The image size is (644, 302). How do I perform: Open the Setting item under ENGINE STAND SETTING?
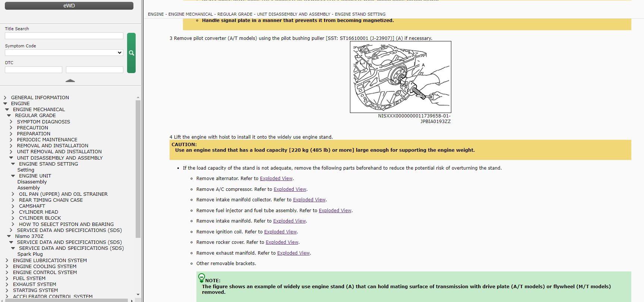[x=26, y=170]
